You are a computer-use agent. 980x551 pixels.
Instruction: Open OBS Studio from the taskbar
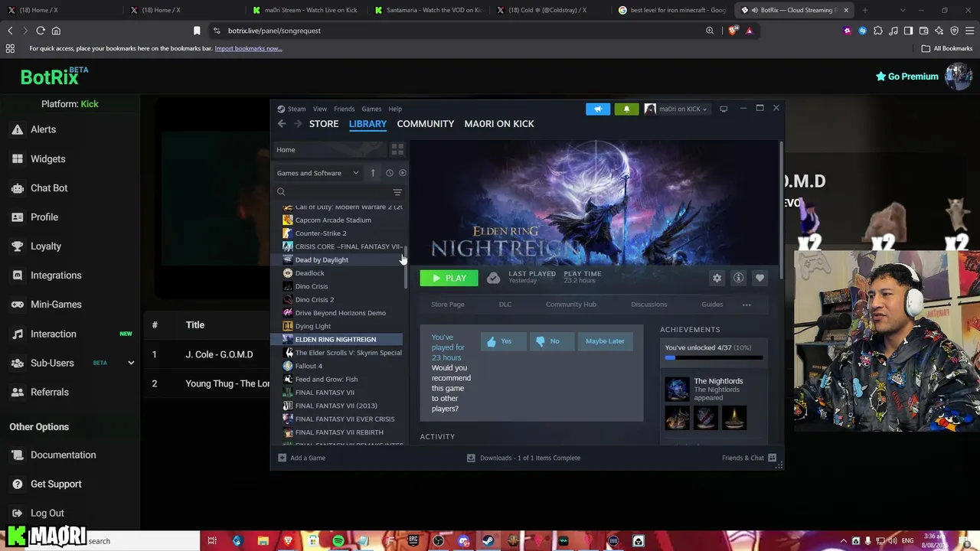click(438, 541)
